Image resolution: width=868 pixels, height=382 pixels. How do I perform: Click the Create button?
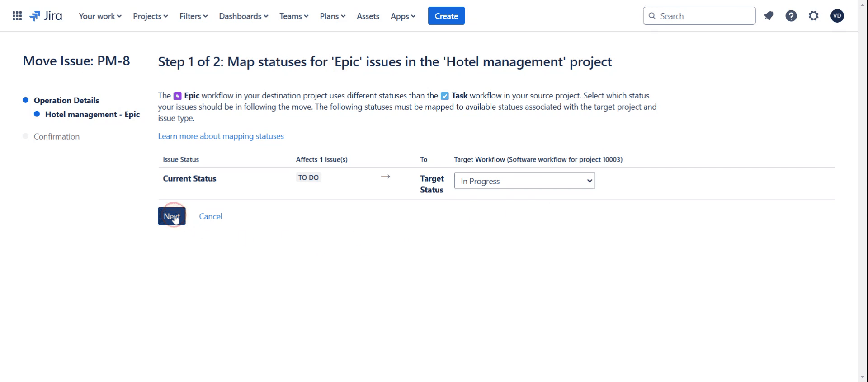[x=446, y=16]
